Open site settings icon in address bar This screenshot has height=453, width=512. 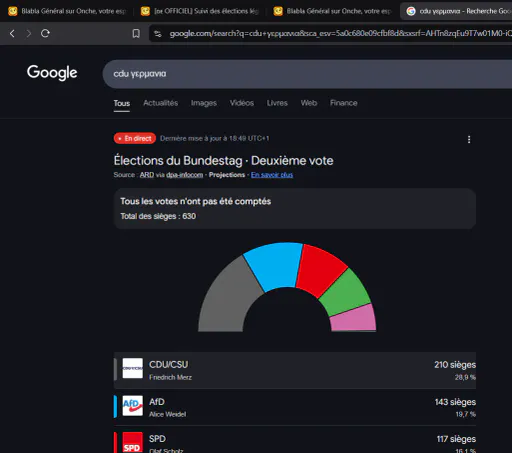(158, 34)
